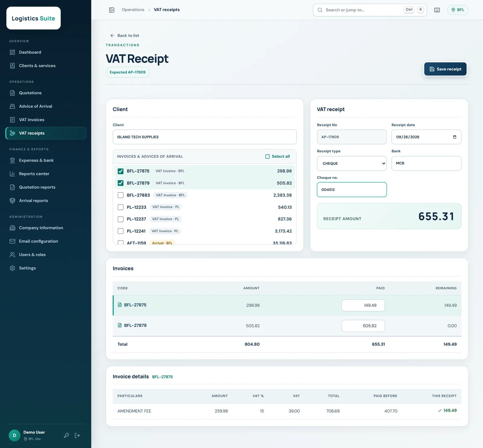Click the logout icon in sidebar footer

point(77,435)
